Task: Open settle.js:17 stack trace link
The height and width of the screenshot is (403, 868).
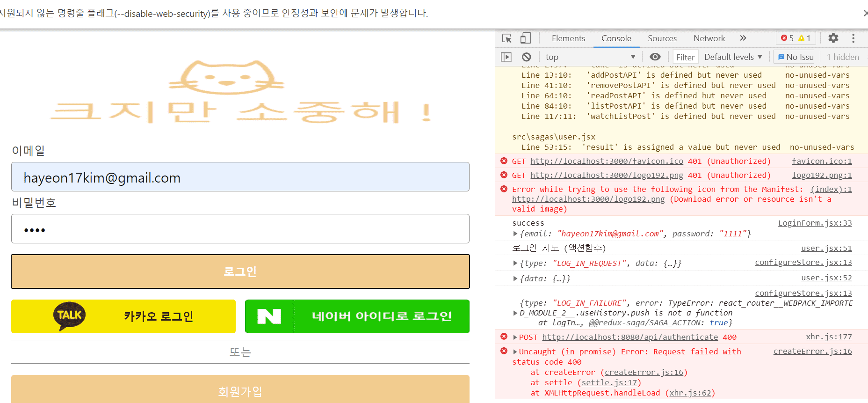Action: pyautogui.click(x=609, y=382)
